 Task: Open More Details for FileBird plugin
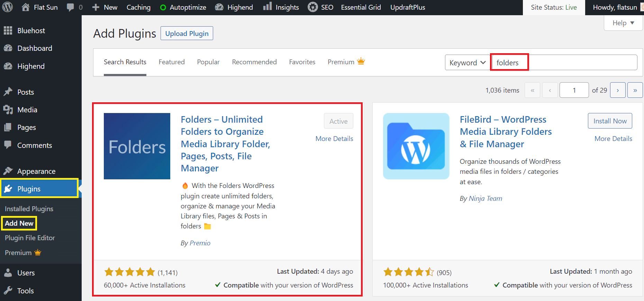coord(613,139)
